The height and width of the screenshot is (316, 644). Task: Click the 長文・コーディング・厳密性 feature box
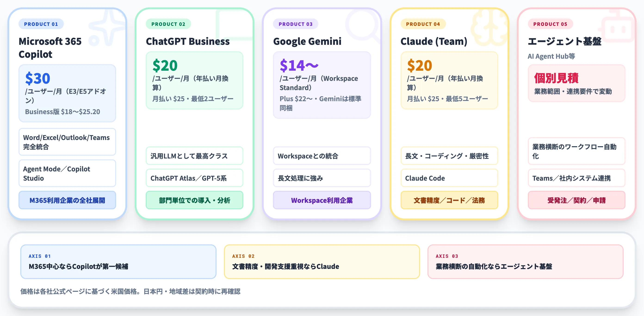point(449,156)
